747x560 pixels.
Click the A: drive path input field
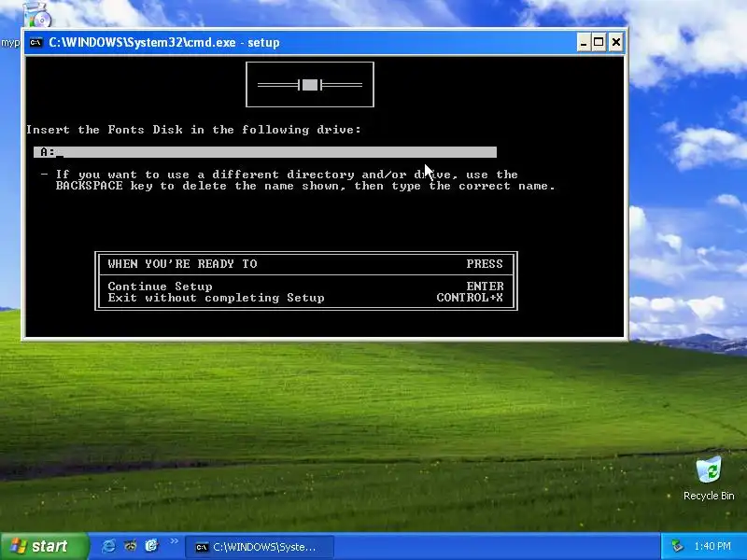[265, 152]
